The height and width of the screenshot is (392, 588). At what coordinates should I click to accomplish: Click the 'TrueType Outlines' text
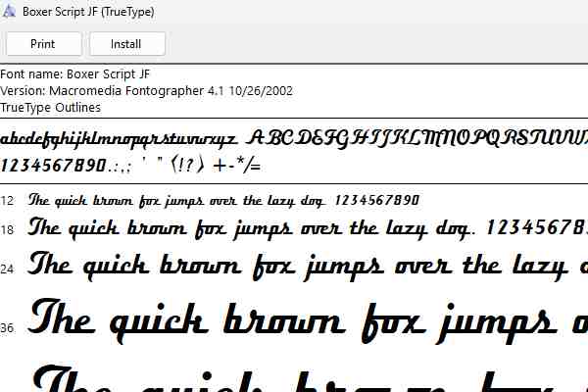tap(50, 108)
